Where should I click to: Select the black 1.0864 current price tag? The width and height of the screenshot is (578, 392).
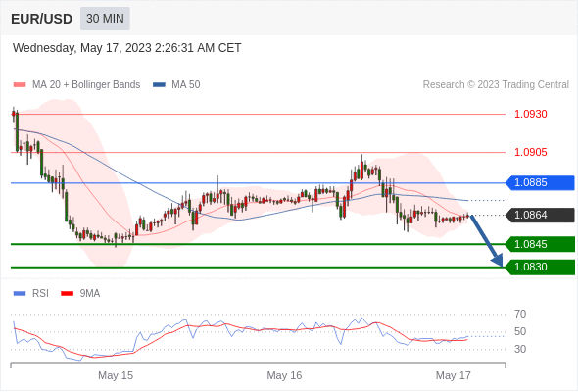pos(540,215)
